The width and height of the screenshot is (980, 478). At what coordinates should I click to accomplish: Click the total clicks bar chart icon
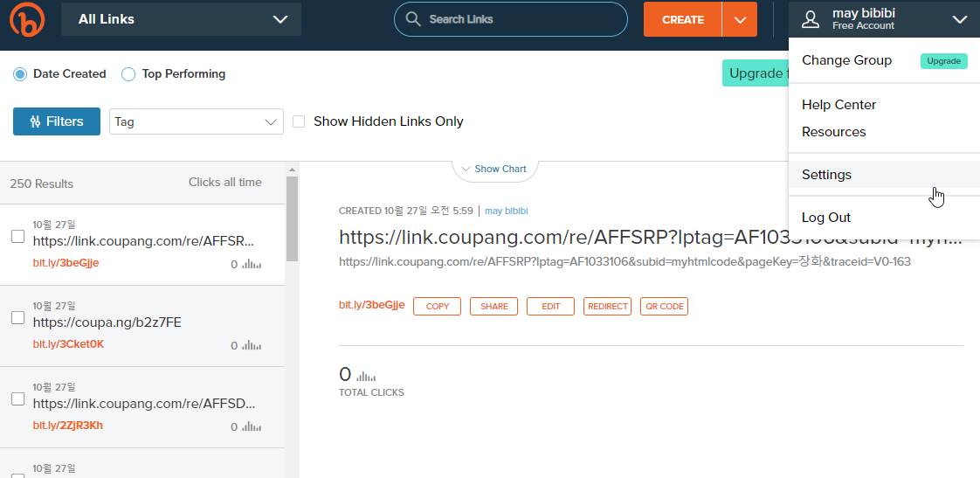coord(366,376)
